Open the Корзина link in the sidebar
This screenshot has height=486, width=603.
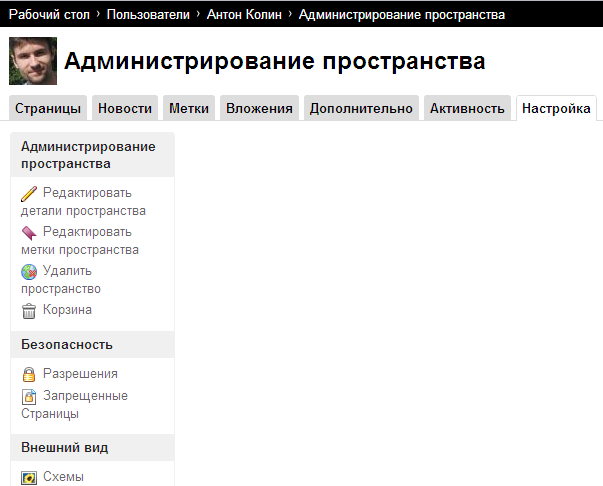point(67,310)
